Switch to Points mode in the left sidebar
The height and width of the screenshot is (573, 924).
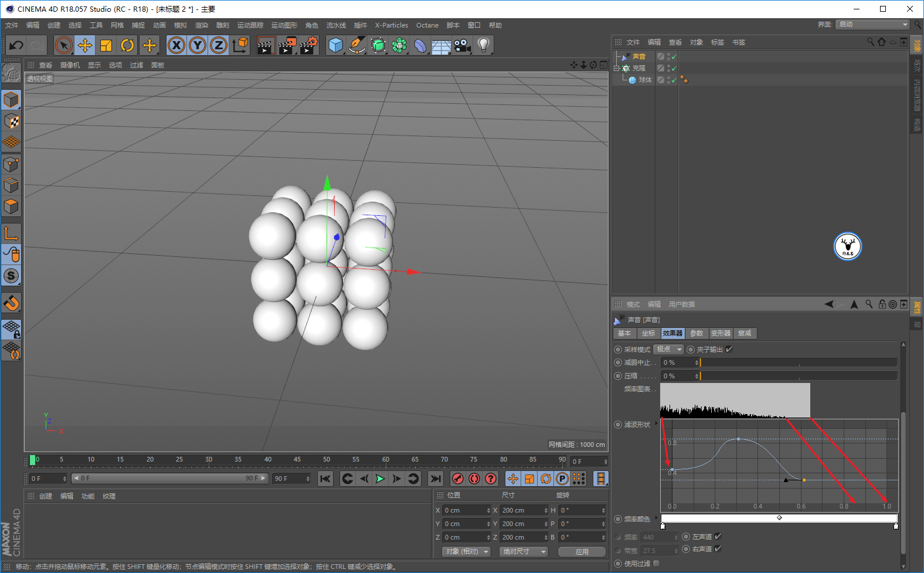point(11,164)
